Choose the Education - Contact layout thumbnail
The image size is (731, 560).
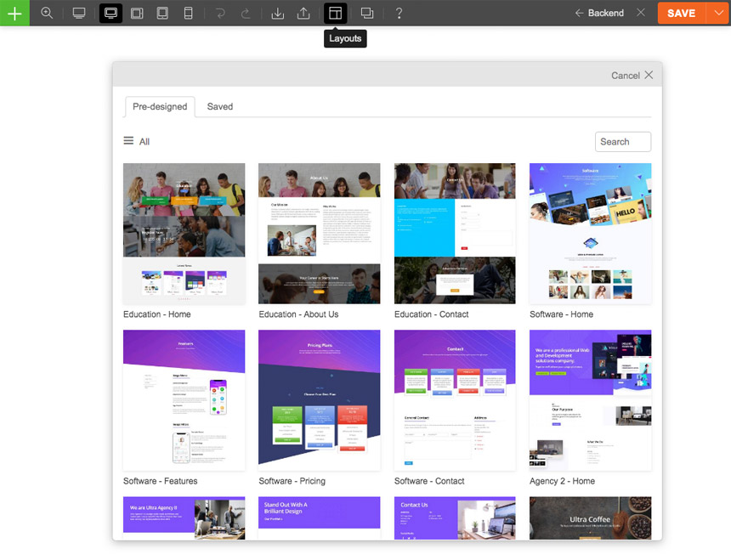coord(455,234)
